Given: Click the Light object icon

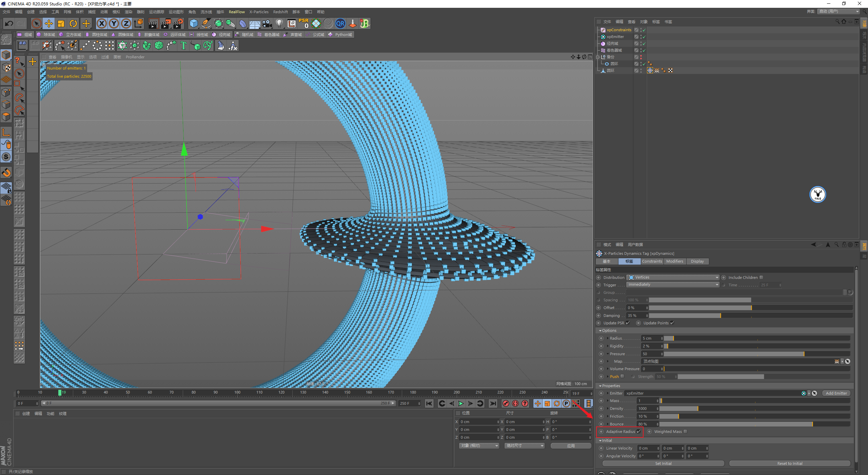Looking at the screenshot, I should pyautogui.click(x=279, y=23).
